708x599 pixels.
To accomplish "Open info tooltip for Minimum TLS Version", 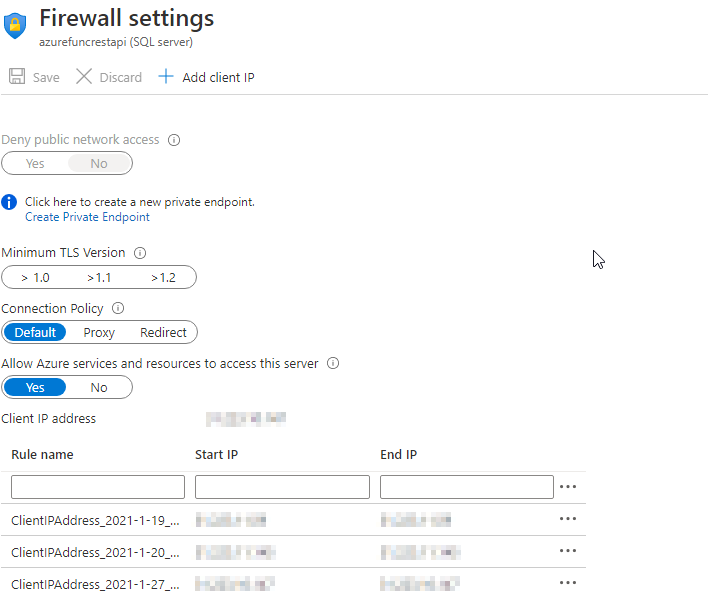I will tap(140, 253).
